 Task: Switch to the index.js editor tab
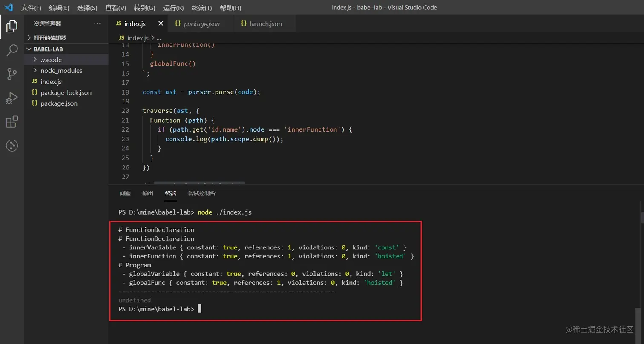(x=138, y=23)
